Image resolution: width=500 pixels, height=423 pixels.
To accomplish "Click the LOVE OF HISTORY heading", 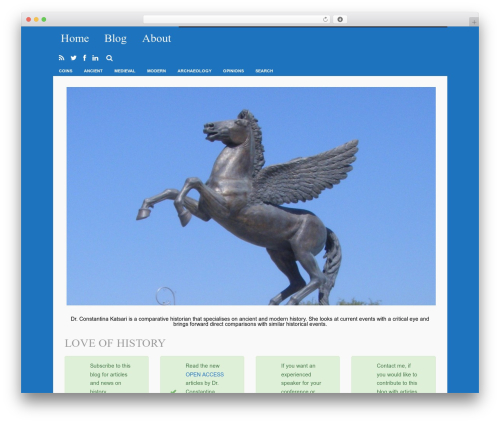I will (x=115, y=343).
